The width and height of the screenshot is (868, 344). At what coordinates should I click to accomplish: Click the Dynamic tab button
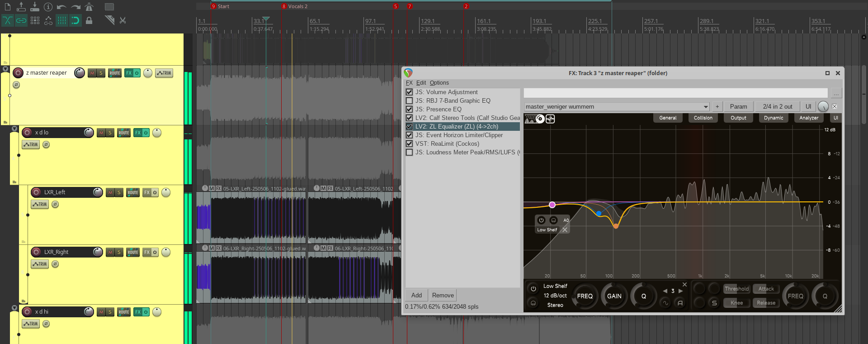[774, 118]
